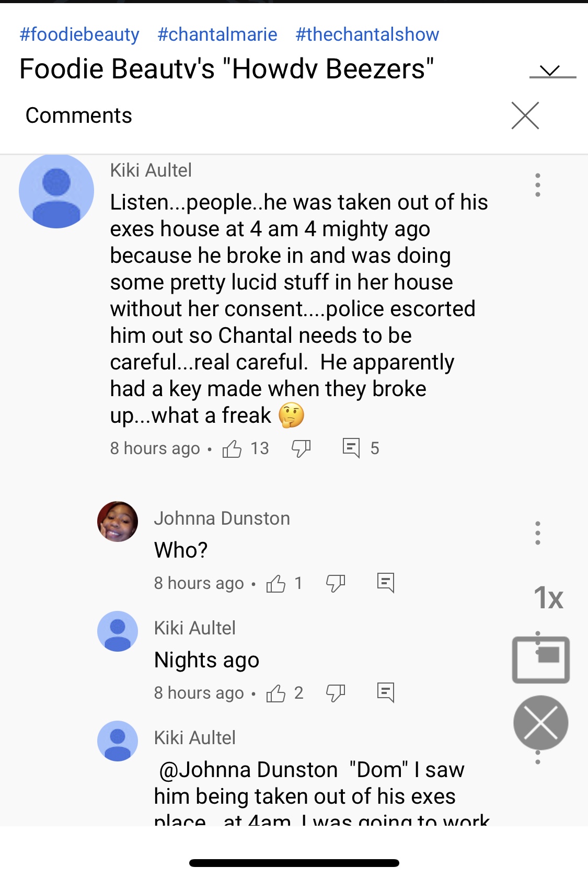Open Johnna Dunston's profile picture

point(118,522)
